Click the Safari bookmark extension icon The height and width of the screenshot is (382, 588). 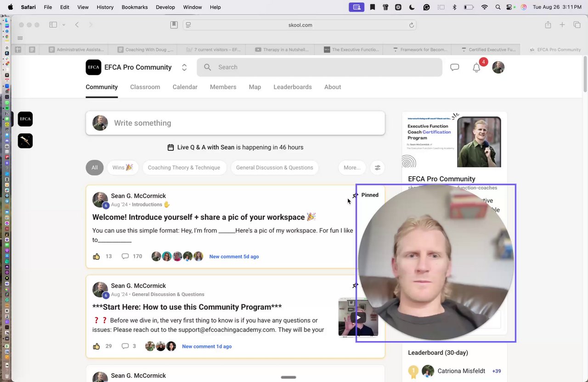174,25
